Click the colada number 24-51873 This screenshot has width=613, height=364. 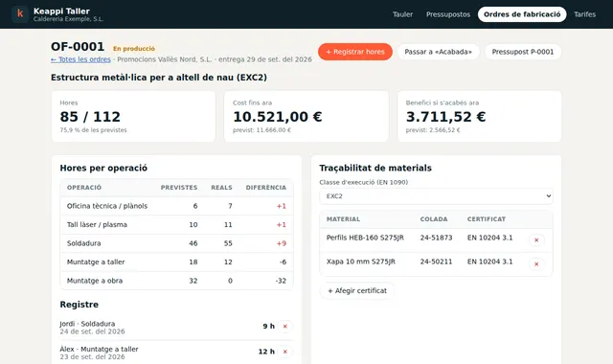pyautogui.click(x=437, y=238)
